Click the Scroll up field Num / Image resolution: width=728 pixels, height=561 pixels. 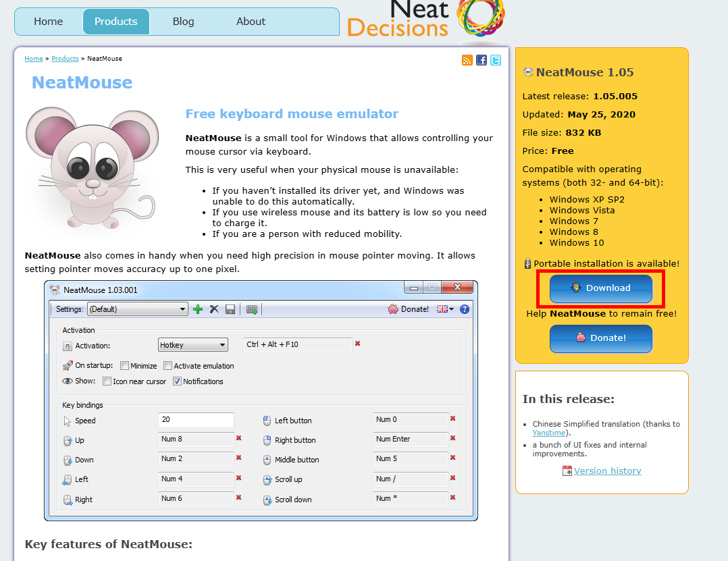pos(411,479)
